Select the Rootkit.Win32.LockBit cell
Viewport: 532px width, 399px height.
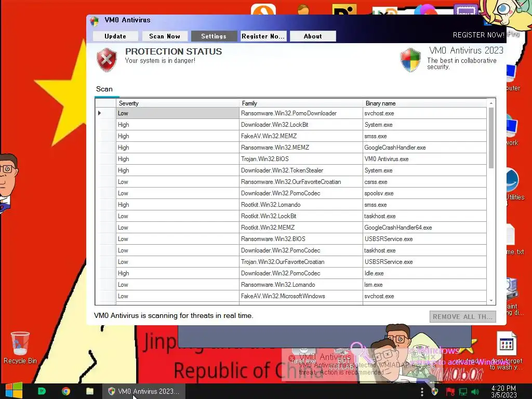point(301,216)
